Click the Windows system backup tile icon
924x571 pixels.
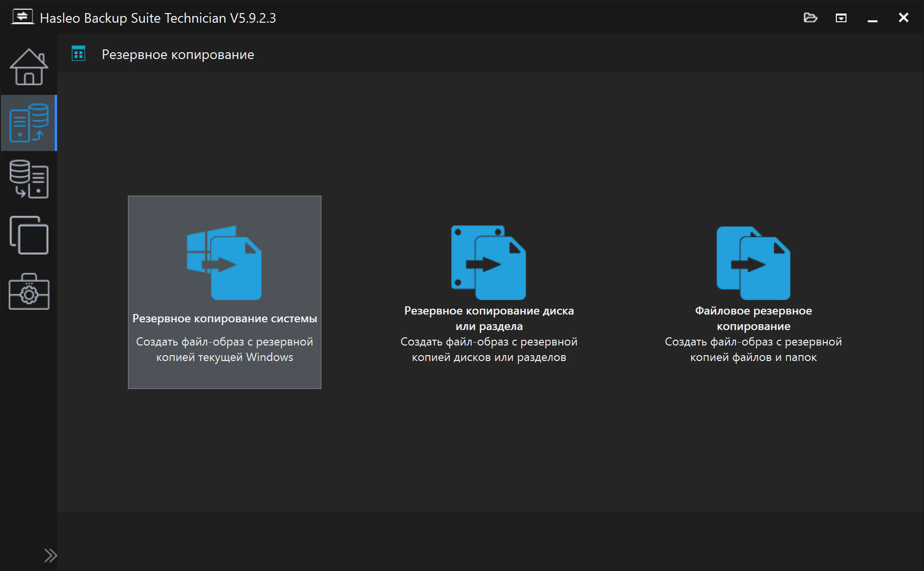(224, 263)
